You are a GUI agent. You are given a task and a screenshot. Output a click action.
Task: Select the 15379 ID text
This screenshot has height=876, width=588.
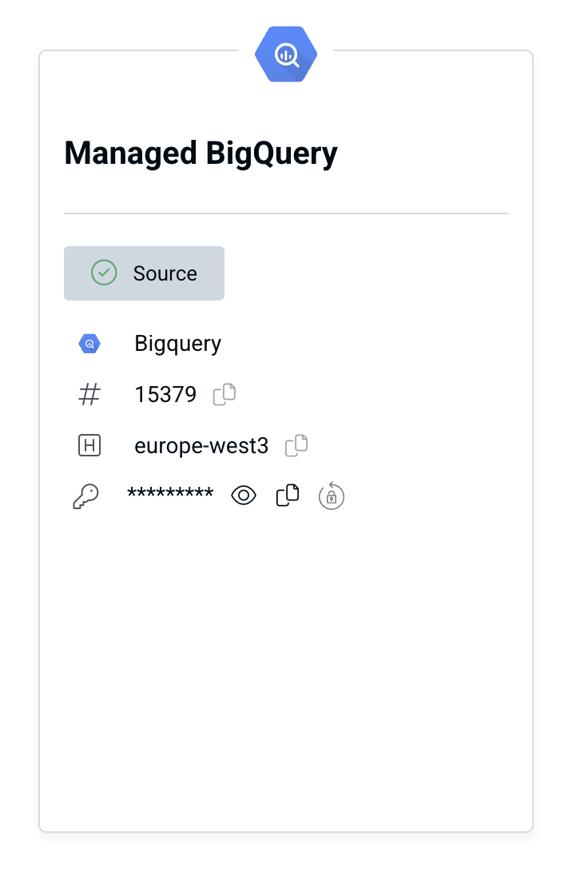click(x=165, y=394)
